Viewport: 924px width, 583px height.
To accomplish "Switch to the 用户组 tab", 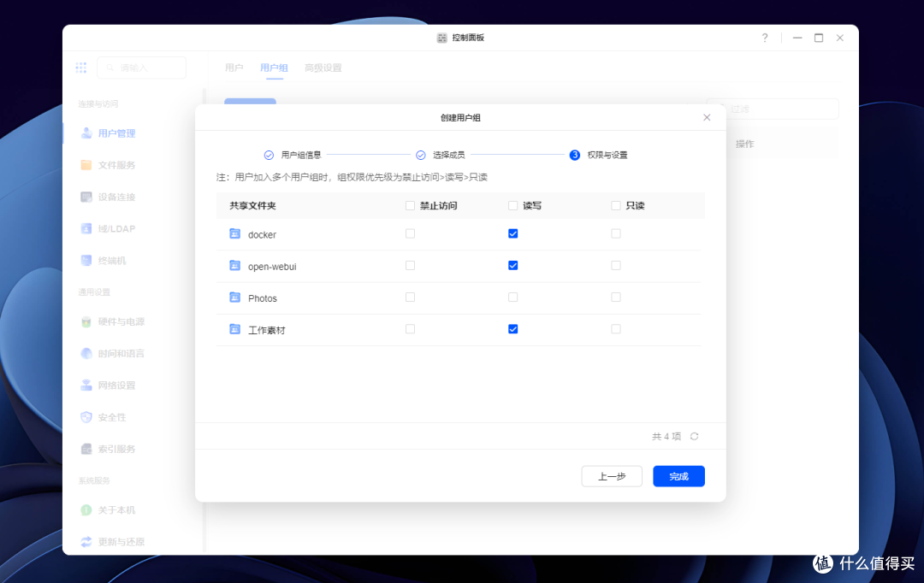I will pyautogui.click(x=274, y=68).
